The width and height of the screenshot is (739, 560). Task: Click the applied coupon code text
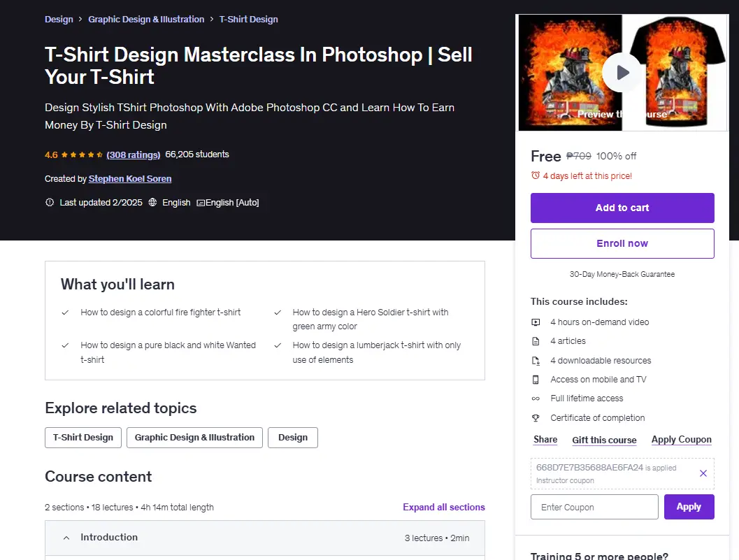589,468
